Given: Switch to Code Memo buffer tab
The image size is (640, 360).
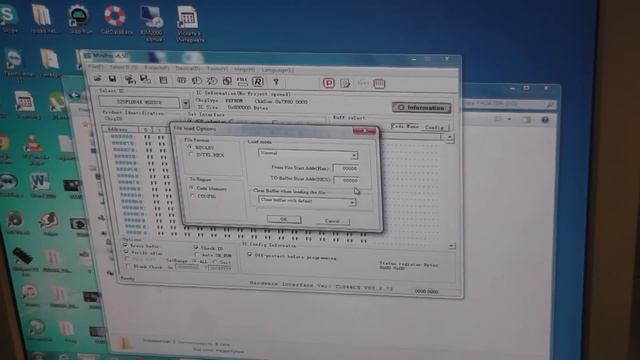Looking at the screenshot, I should pyautogui.click(x=405, y=126).
